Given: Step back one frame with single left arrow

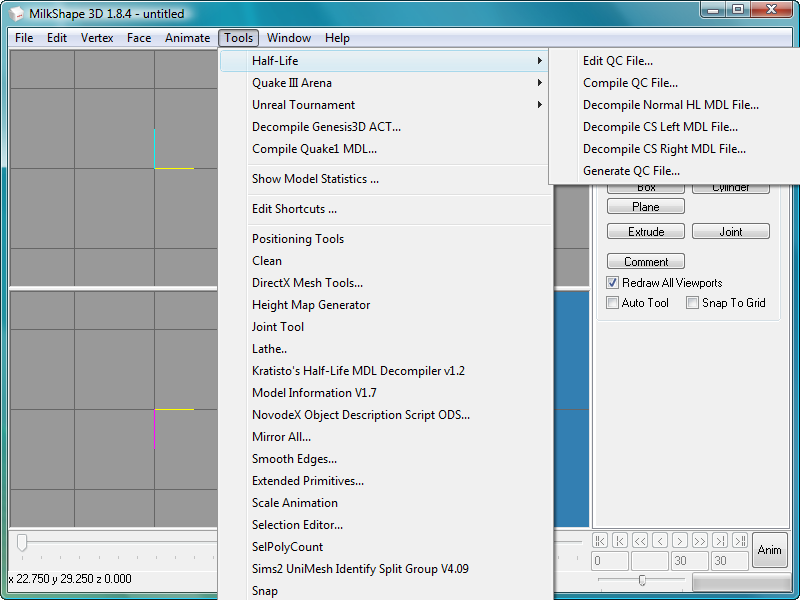Looking at the screenshot, I should tap(660, 540).
